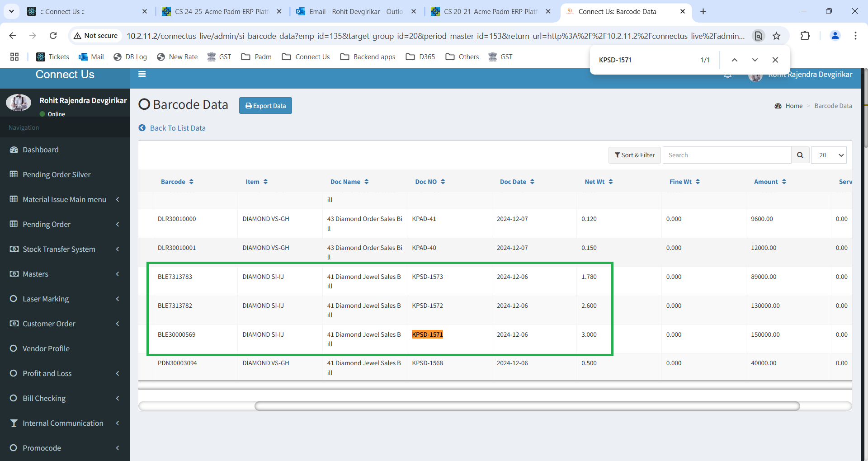
Task: Open Dashboard in the sidebar
Action: point(65,150)
